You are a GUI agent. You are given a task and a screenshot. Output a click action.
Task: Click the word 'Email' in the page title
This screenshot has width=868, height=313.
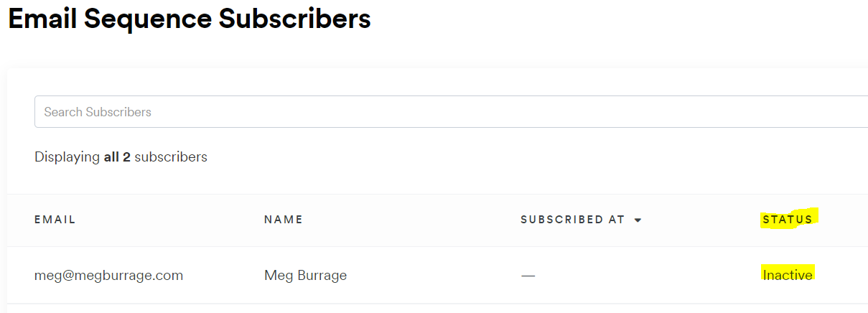click(x=46, y=19)
